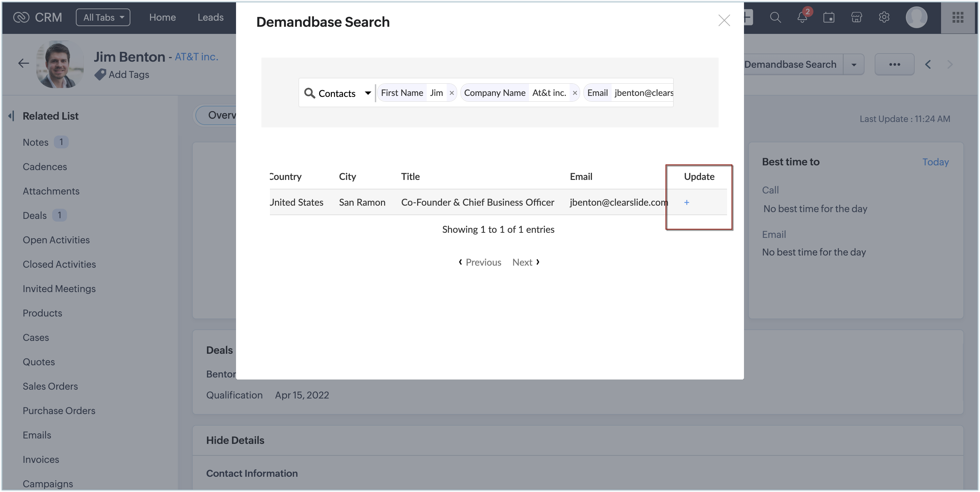Collapse the Related List sidebar
This screenshot has width=980, height=492.
12,116
